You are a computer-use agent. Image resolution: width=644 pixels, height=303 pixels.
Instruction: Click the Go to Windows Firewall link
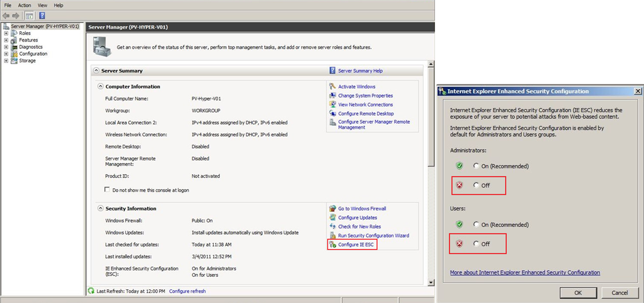pyautogui.click(x=362, y=208)
